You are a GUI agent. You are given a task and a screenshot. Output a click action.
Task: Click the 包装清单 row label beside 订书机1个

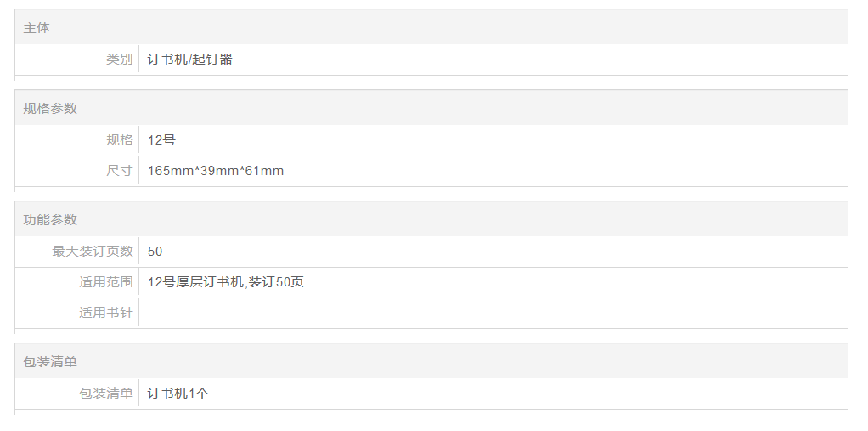tap(106, 394)
